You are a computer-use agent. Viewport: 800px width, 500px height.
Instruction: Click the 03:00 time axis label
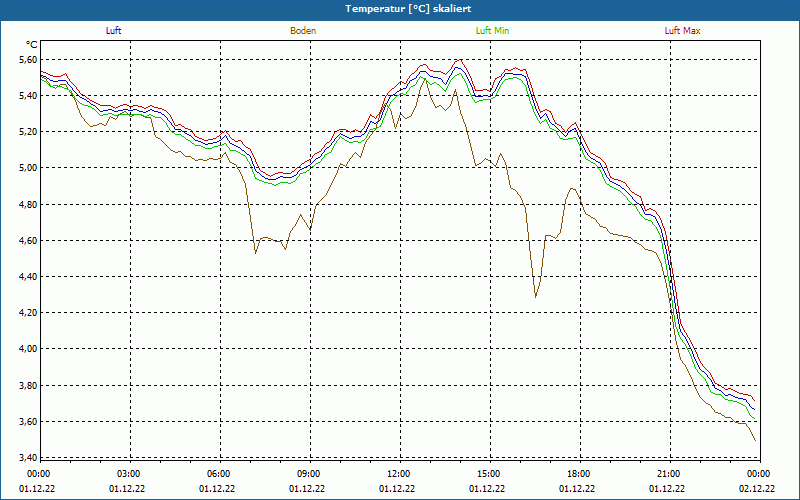129,474
